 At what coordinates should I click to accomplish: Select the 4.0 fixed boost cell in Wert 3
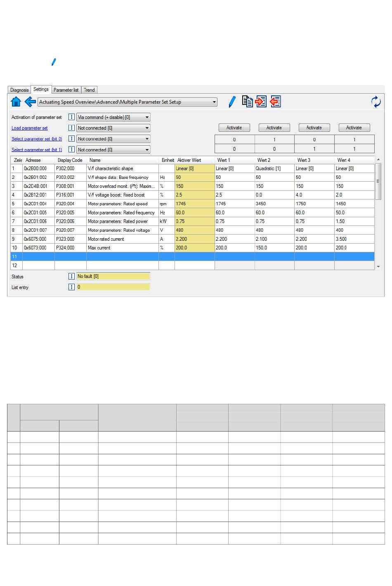tap(315, 195)
